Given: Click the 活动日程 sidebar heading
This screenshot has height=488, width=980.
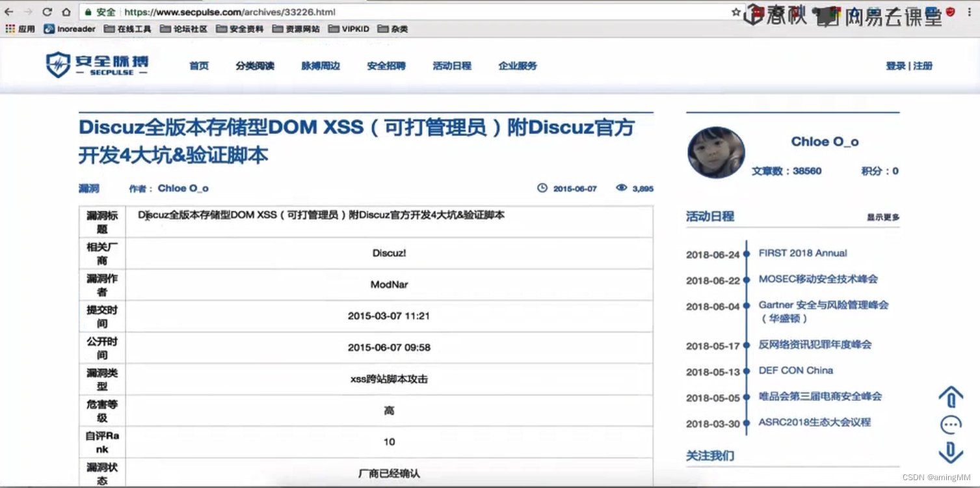Looking at the screenshot, I should 709,216.
